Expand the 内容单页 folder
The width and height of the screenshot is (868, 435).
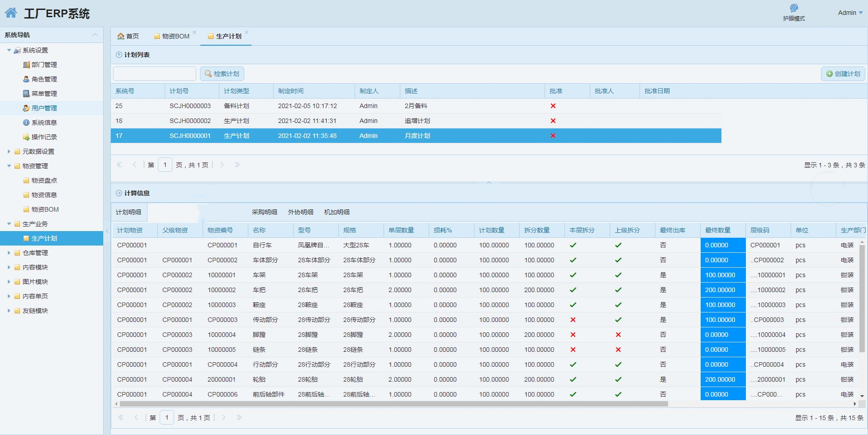(9, 296)
